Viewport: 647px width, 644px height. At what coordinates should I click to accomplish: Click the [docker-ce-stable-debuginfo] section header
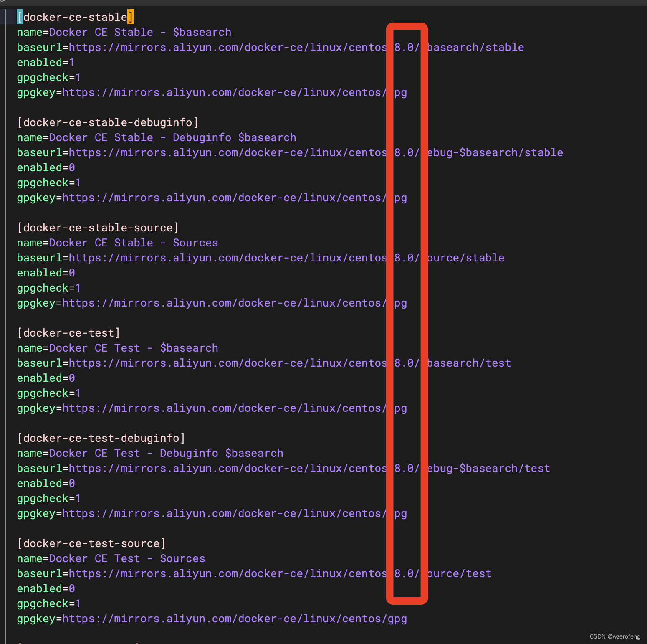point(108,122)
